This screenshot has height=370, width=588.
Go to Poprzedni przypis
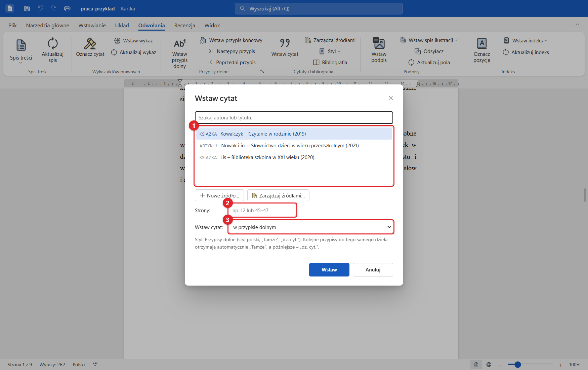click(232, 63)
